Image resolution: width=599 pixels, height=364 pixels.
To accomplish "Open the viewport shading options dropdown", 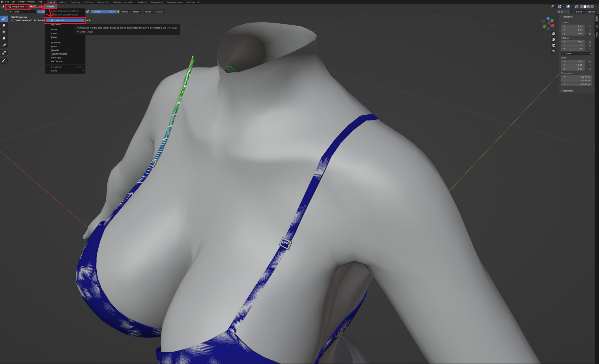I will point(596,7).
